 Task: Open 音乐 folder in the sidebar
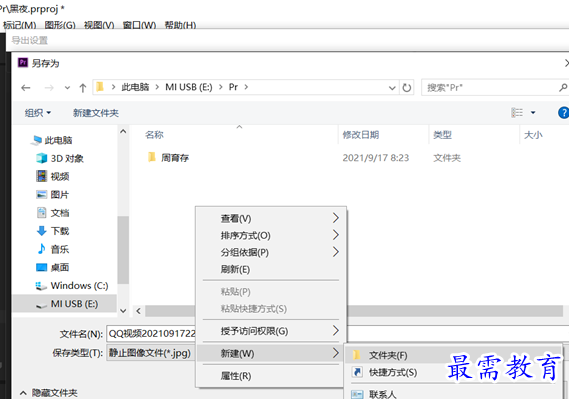(x=53, y=249)
